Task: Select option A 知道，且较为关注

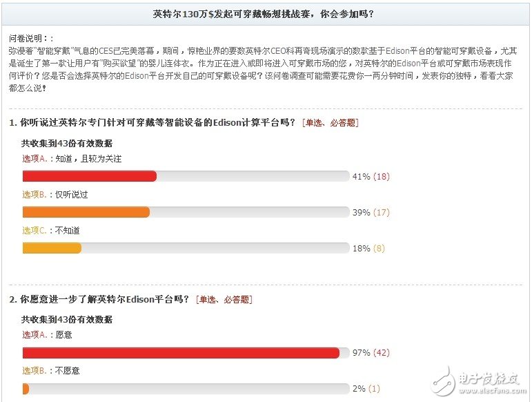Action: tap(72, 159)
